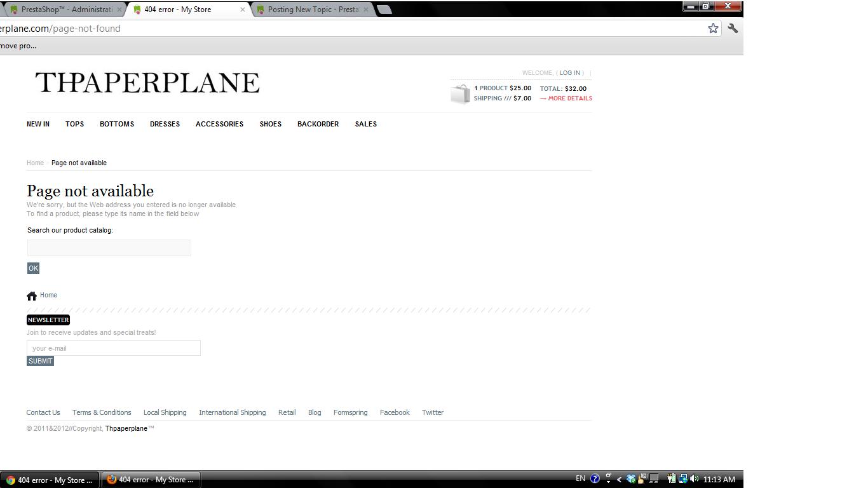Click the 'move pro...' bookmark bar item

tap(18, 46)
